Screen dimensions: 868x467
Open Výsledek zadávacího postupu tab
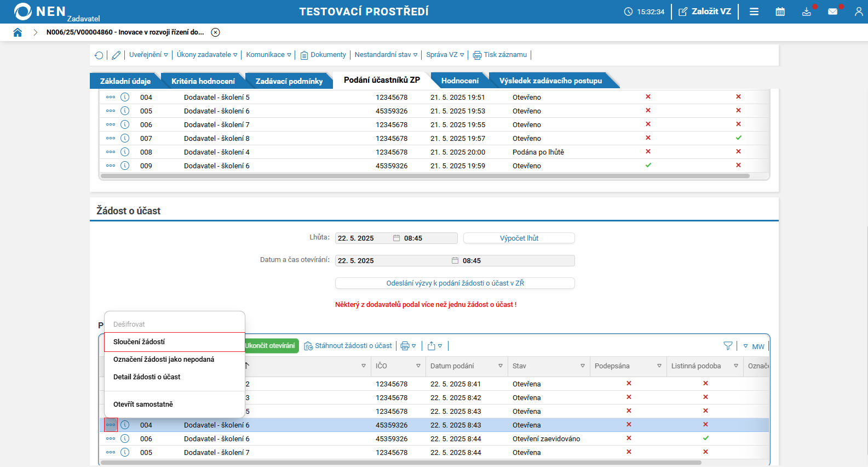(550, 81)
